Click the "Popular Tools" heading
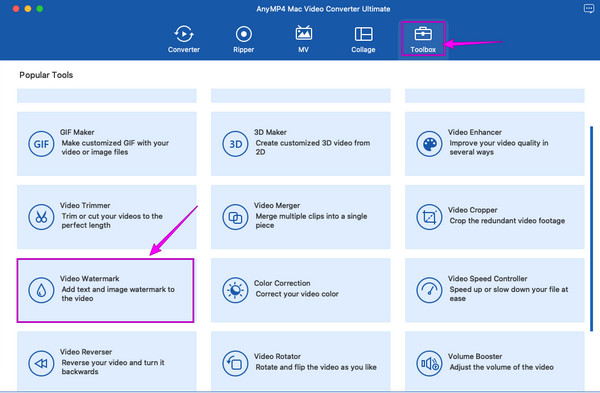Screen dimensions: 600x393 [46, 75]
